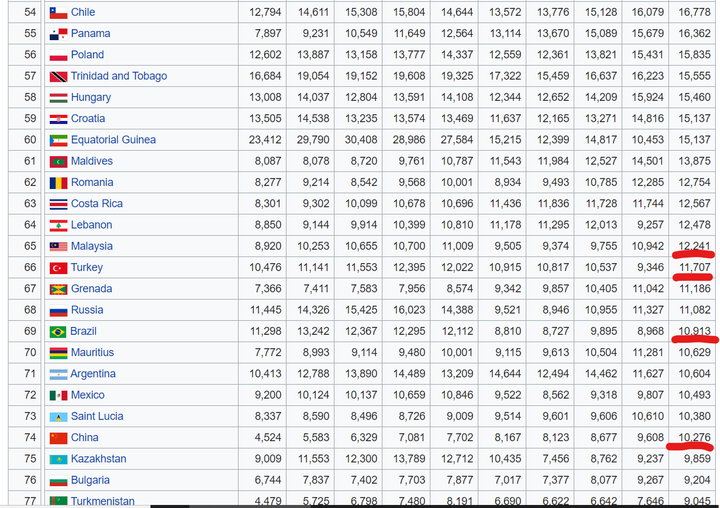Image resolution: width=720 pixels, height=508 pixels.
Task: Select Argentina's value 14,644
Action: click(x=505, y=374)
